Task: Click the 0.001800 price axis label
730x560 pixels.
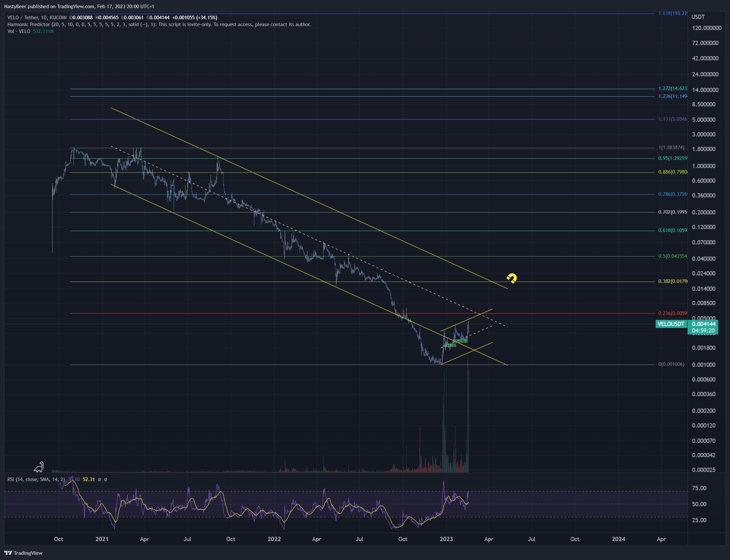Action: pyautogui.click(x=704, y=348)
